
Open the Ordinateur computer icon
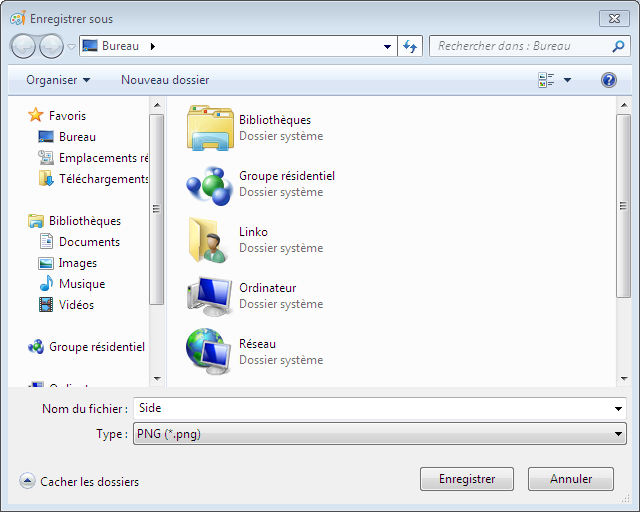pos(208,296)
